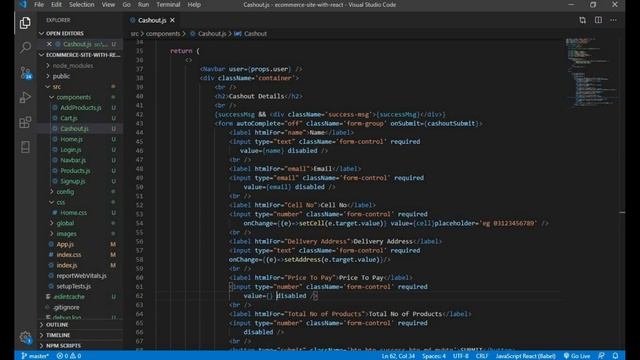Open the Manage gear settings

[x=25, y=337]
